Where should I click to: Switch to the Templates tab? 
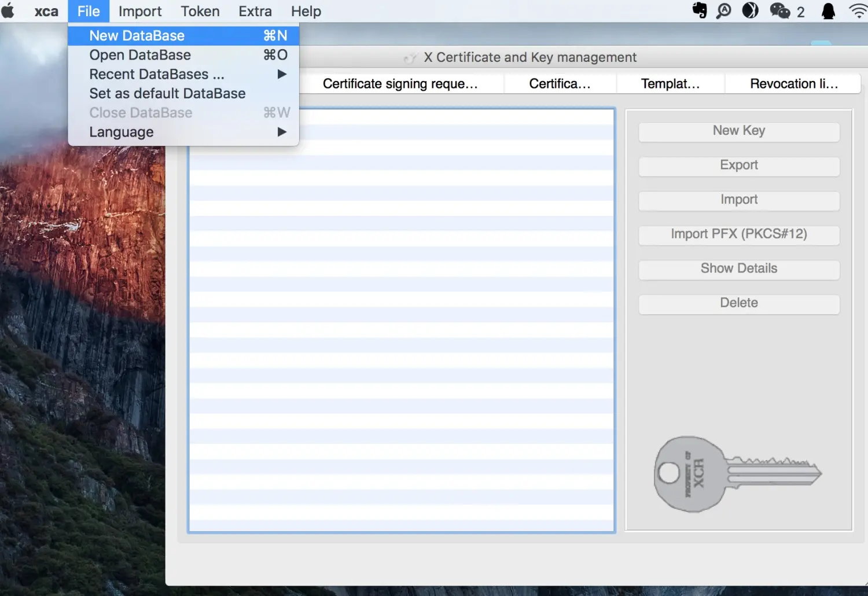pyautogui.click(x=671, y=84)
